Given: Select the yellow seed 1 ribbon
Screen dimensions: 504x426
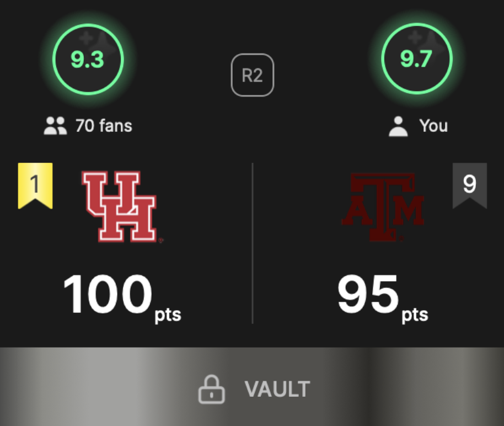Looking at the screenshot, I should pos(35,185).
